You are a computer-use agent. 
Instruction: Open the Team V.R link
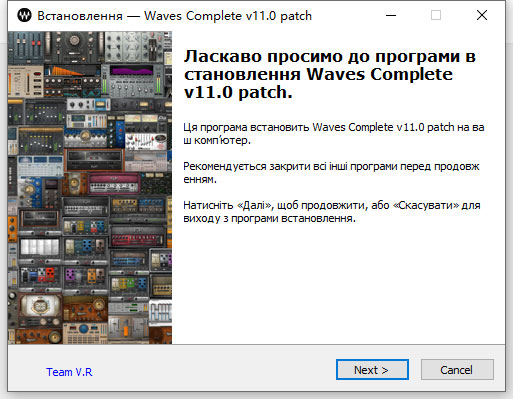point(69,372)
